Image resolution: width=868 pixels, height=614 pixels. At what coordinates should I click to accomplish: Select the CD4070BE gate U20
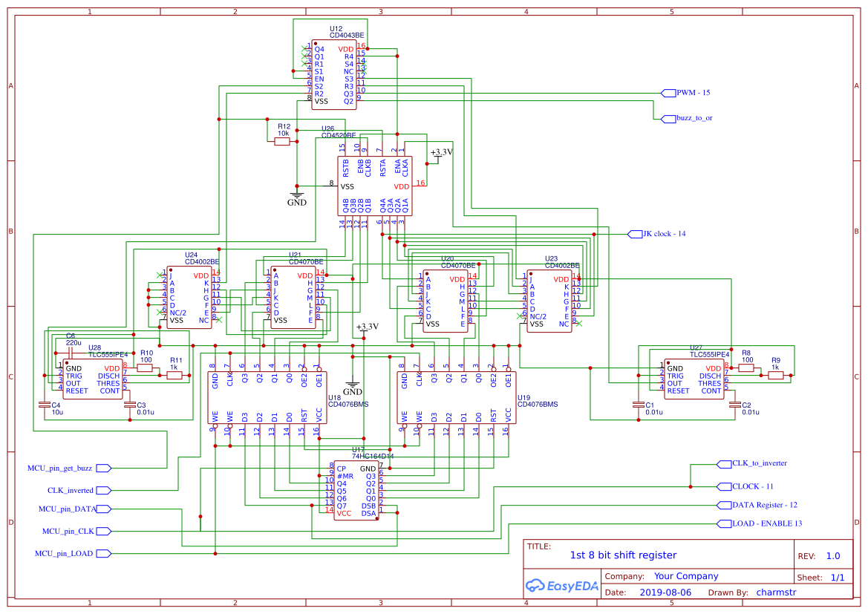point(446,301)
